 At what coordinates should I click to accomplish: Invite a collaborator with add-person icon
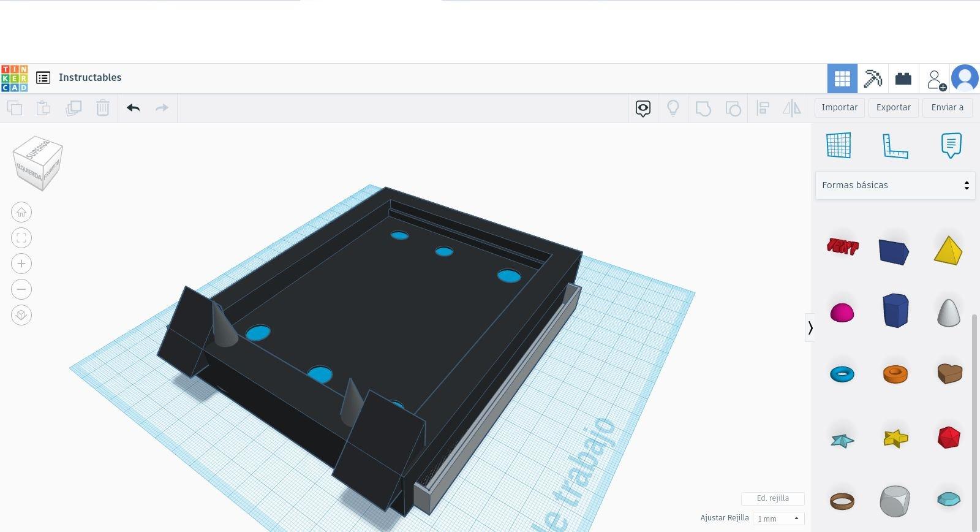point(936,79)
